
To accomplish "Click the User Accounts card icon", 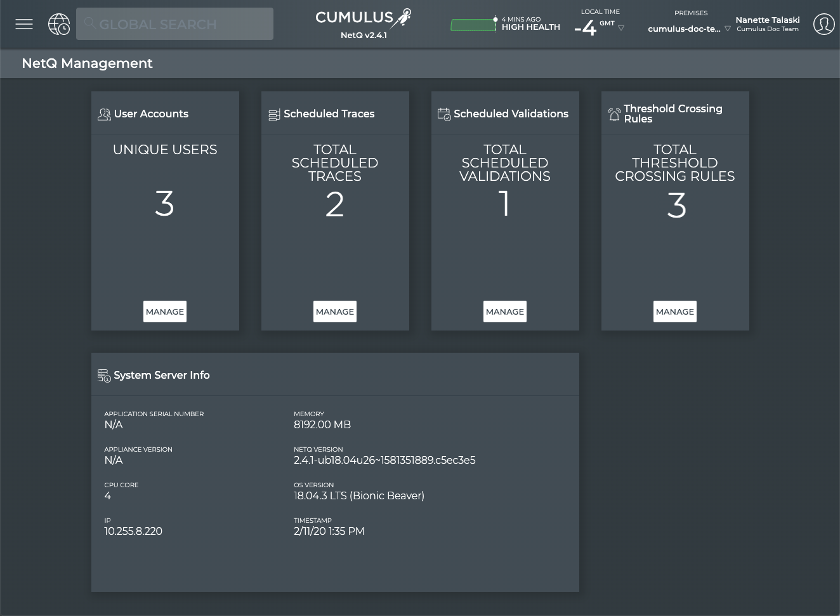I will pos(104,114).
